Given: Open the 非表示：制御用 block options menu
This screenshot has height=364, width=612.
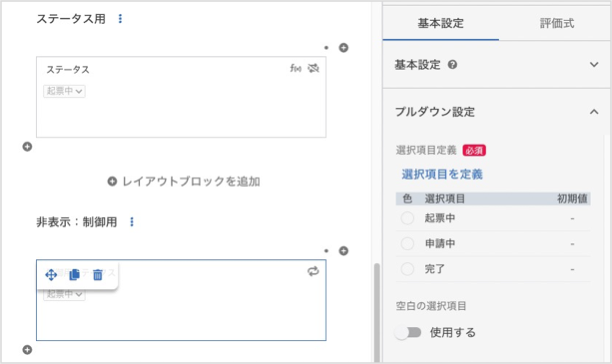Looking at the screenshot, I should coord(132,222).
